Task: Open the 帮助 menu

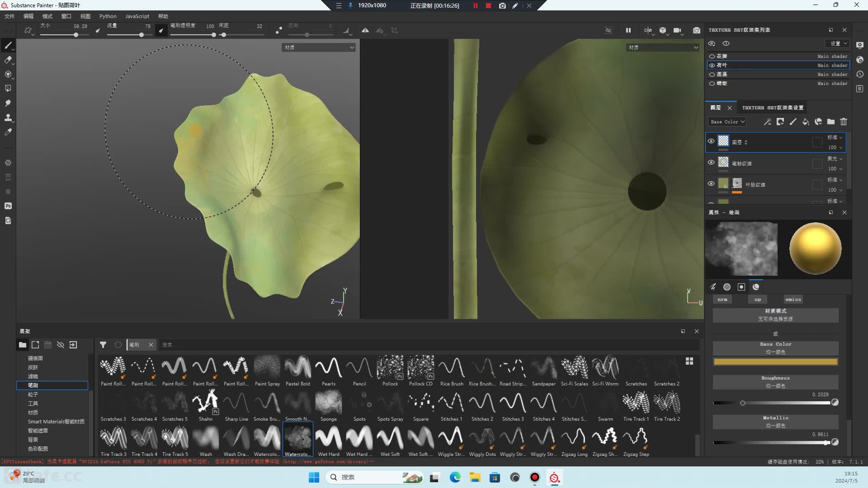Action: pos(163,16)
